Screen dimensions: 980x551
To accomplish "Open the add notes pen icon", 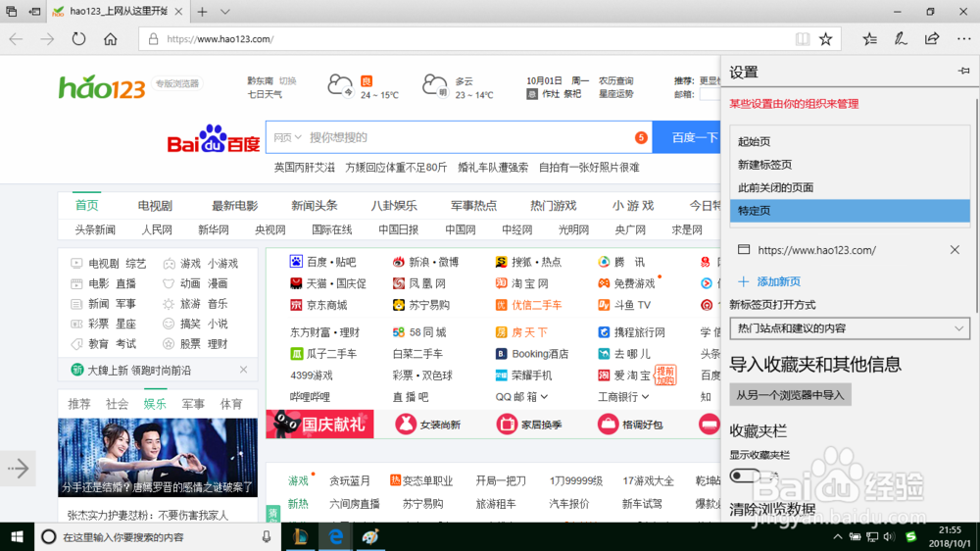I will [x=901, y=39].
